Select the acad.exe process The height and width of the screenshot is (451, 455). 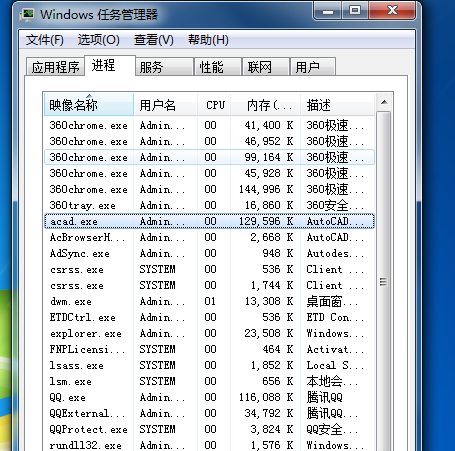tap(209, 221)
